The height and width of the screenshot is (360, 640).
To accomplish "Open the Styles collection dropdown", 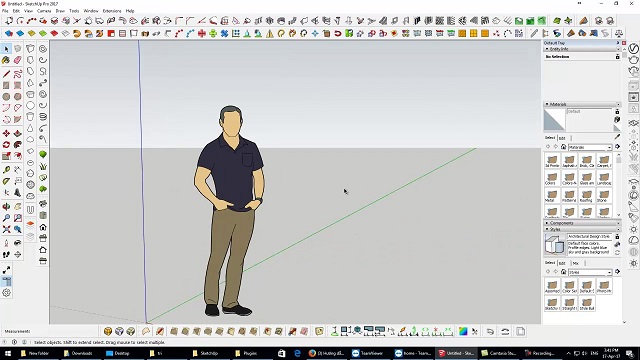I will [x=590, y=272].
